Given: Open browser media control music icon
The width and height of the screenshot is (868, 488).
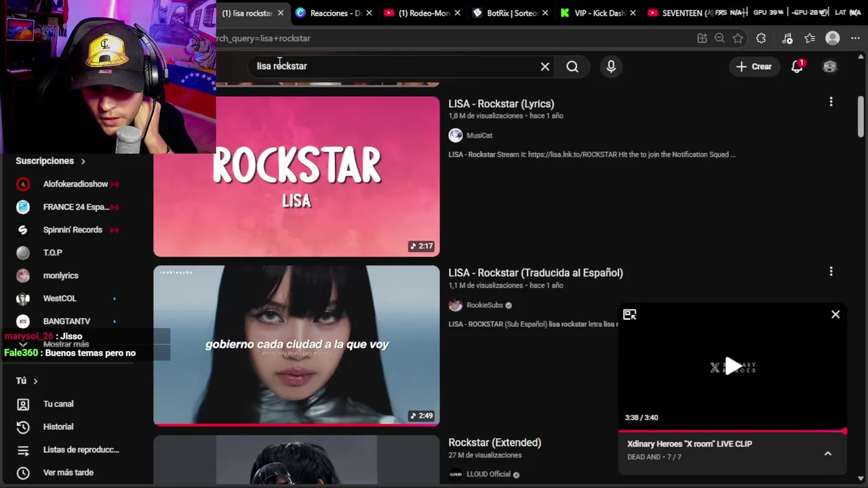Looking at the screenshot, I should pos(787,39).
